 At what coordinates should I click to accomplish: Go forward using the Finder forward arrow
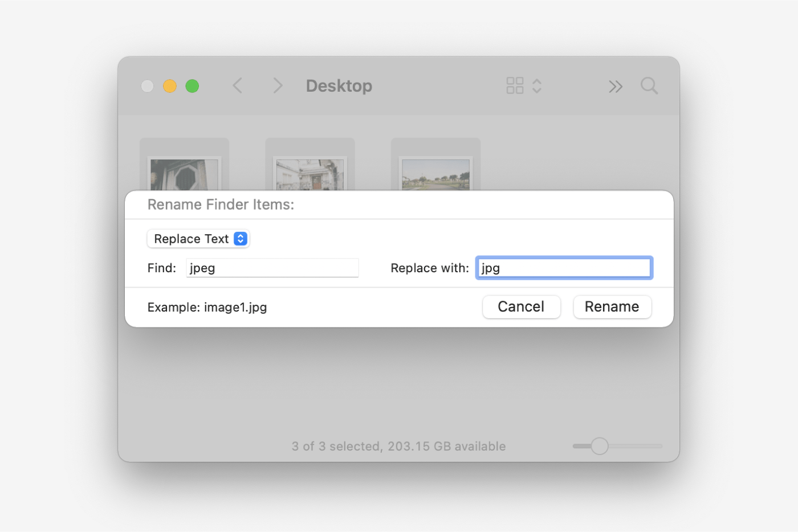[x=278, y=86]
